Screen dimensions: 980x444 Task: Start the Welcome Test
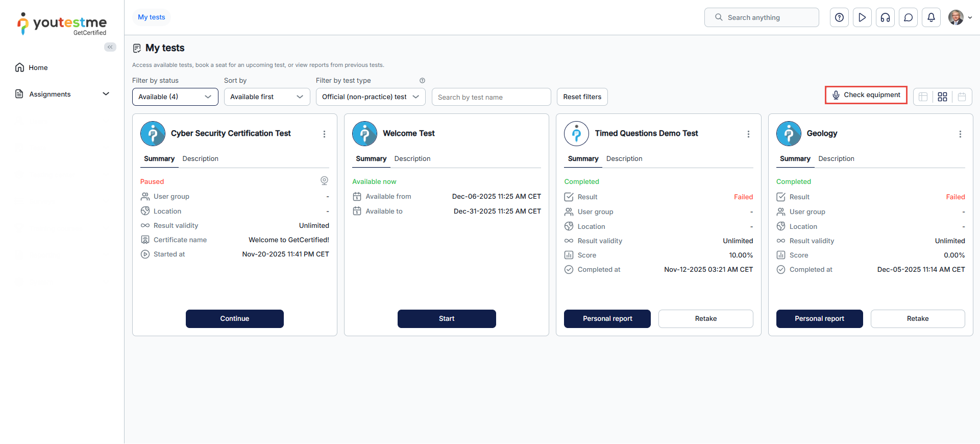coord(447,319)
